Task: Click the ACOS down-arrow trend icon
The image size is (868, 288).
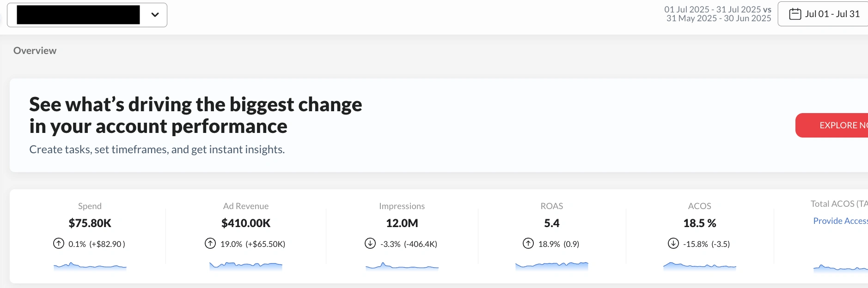Action: [673, 243]
